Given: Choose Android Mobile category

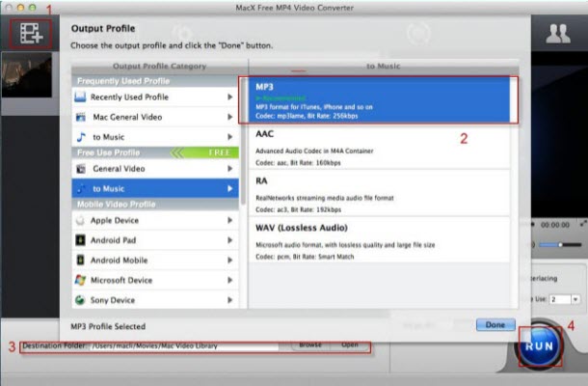Looking at the screenshot, I should point(155,260).
